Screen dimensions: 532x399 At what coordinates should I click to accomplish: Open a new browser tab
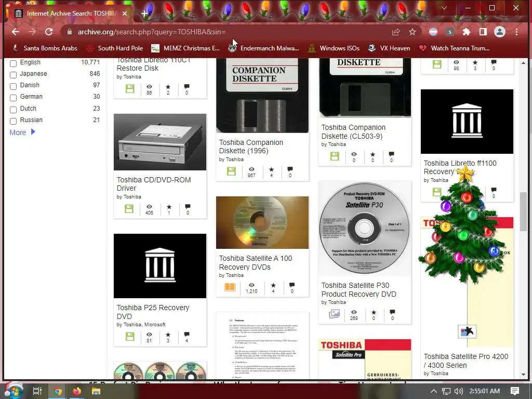pyautogui.click(x=144, y=14)
